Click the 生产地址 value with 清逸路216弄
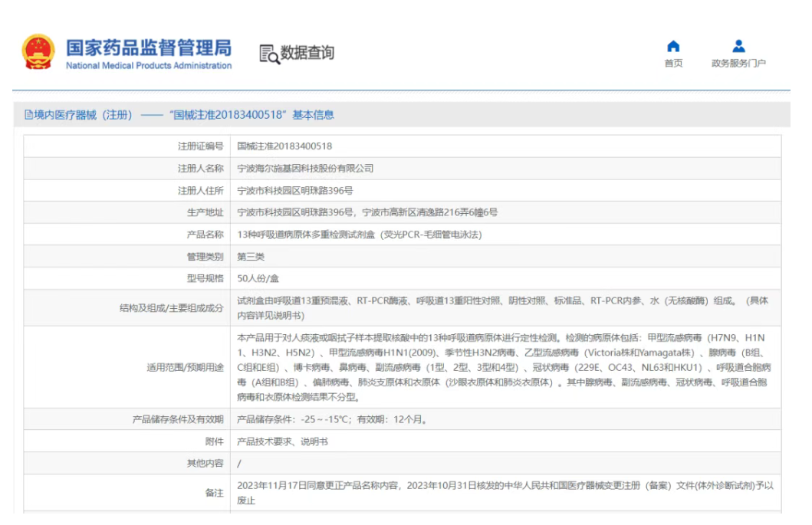The width and height of the screenshot is (812, 525). click(367, 212)
